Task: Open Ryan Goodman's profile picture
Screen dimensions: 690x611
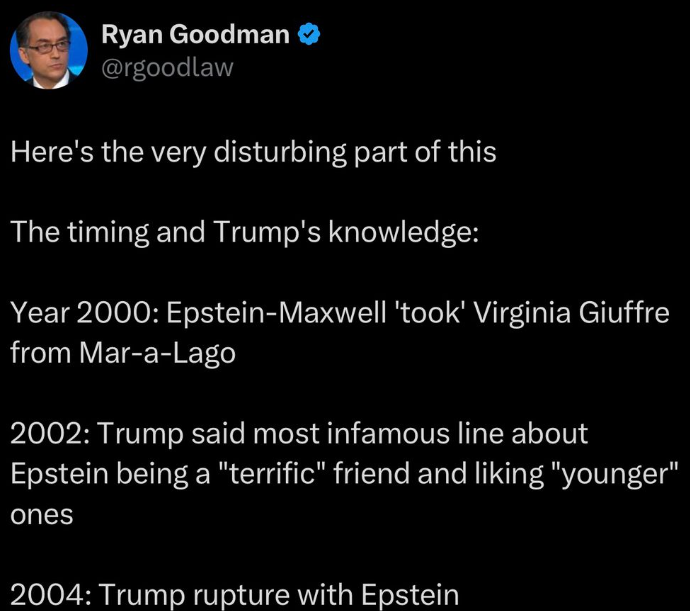Action: tap(48, 50)
